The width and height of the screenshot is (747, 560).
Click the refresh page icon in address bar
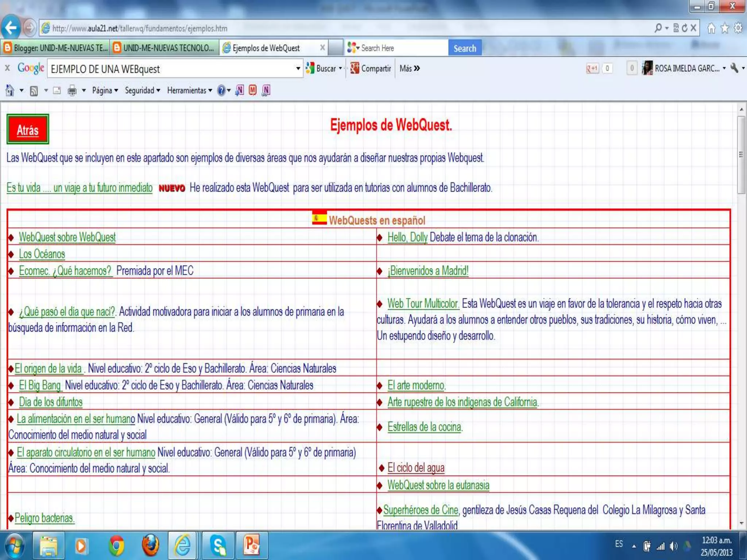[x=685, y=28]
